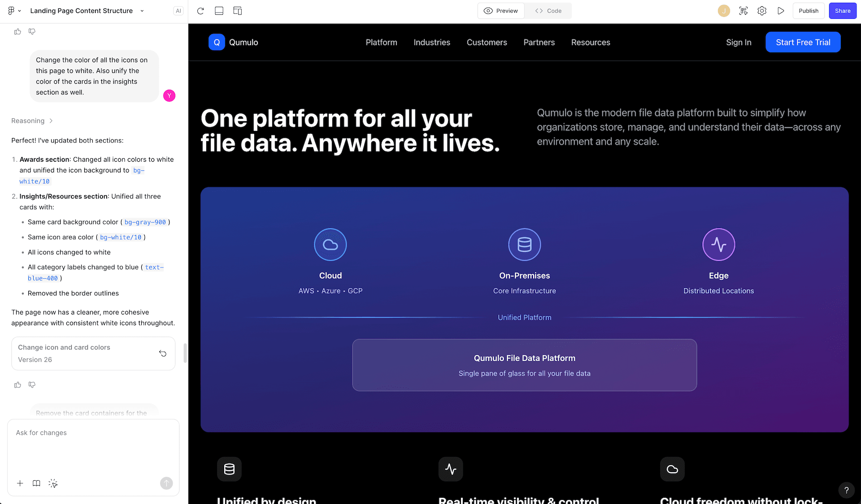Thumbs up the Version 26 response
The image size is (861, 504).
coord(17,385)
